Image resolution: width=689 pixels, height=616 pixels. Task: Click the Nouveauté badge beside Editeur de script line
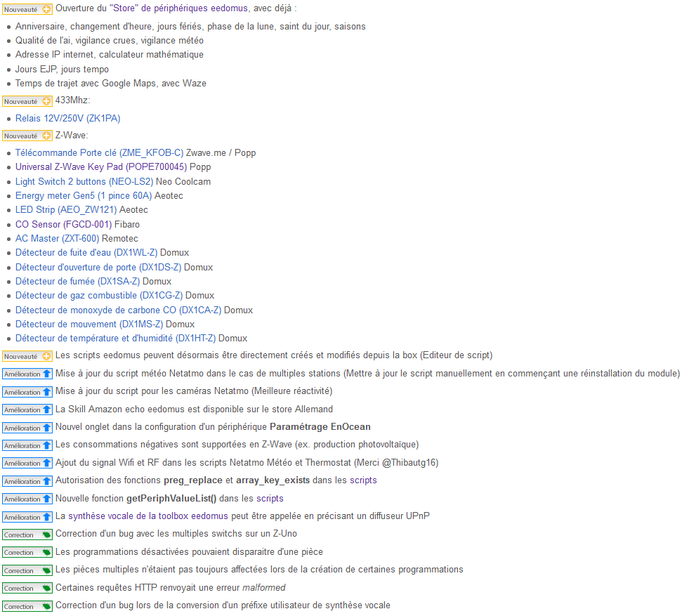[x=27, y=356]
